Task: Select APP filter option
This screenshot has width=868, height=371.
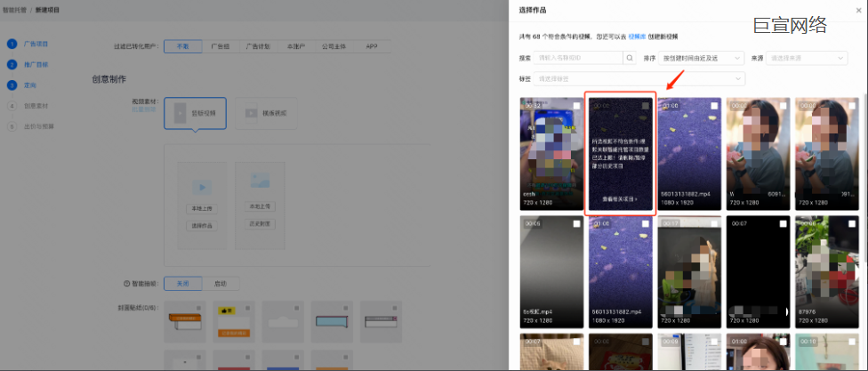Action: coord(372,46)
